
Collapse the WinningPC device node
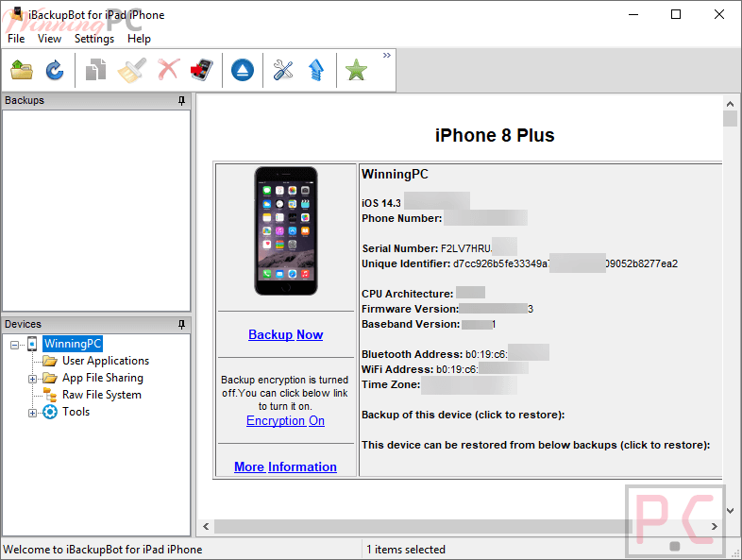click(x=15, y=345)
